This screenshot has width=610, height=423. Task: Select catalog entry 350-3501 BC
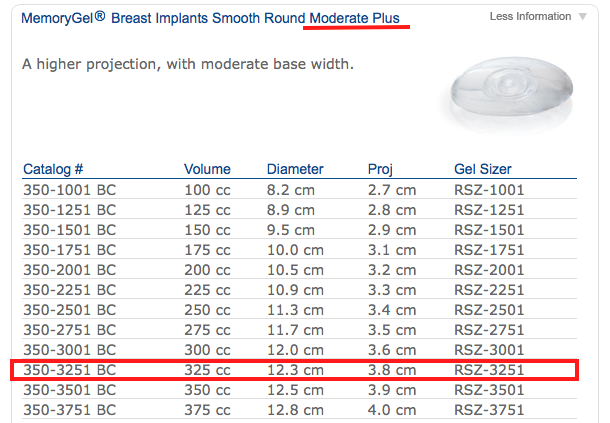point(70,390)
